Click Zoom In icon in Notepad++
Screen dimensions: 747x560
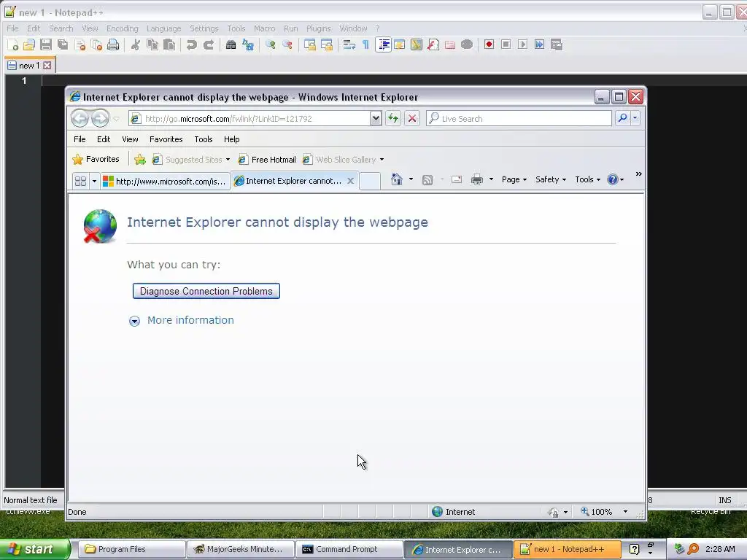pyautogui.click(x=271, y=44)
